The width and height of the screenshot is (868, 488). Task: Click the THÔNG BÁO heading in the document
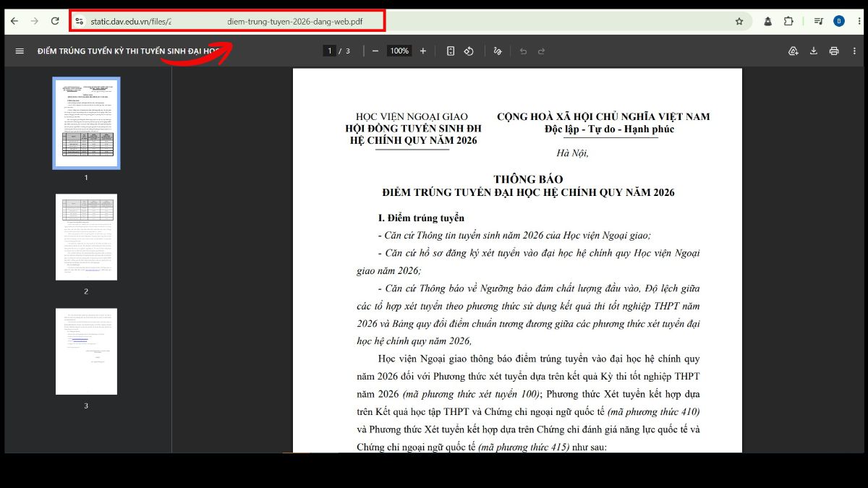pos(528,179)
